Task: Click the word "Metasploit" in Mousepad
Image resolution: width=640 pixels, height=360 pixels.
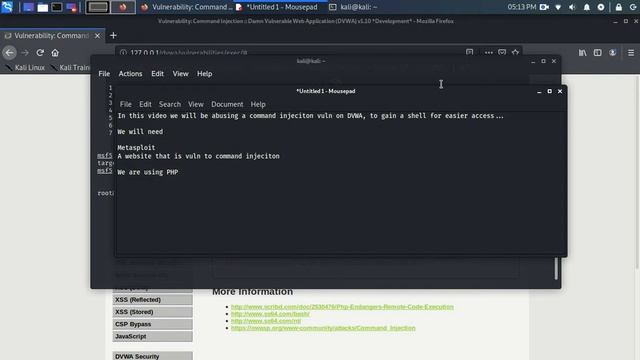Action: coord(136,148)
